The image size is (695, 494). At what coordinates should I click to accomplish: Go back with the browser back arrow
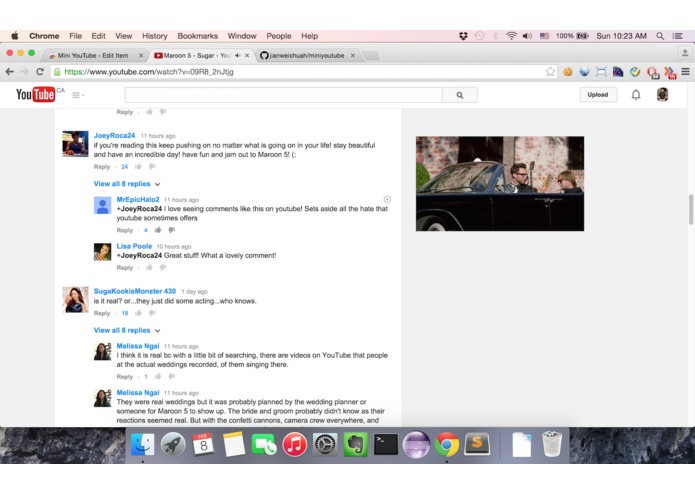[10, 72]
